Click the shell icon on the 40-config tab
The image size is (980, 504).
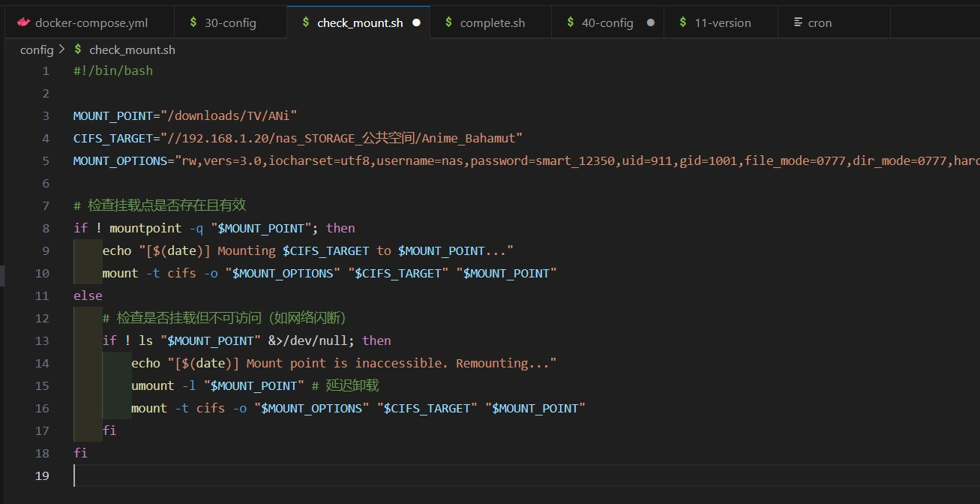570,22
